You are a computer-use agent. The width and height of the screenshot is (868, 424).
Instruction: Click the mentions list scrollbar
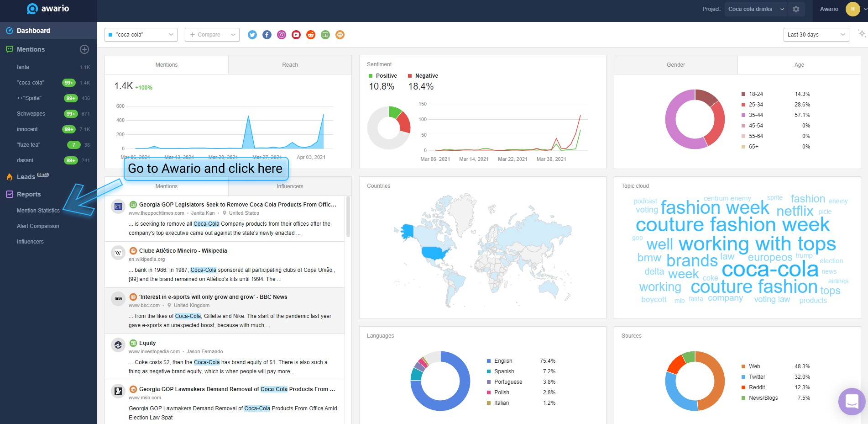pyautogui.click(x=348, y=217)
